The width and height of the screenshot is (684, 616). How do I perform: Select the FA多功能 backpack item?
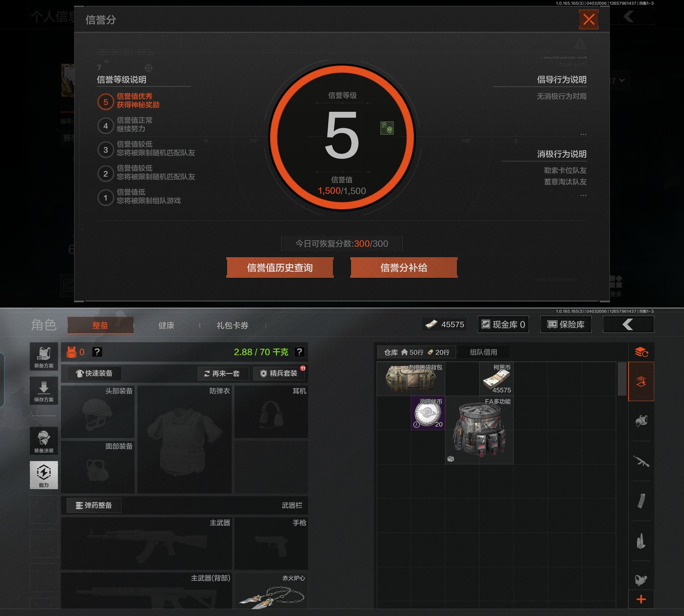coord(479,431)
